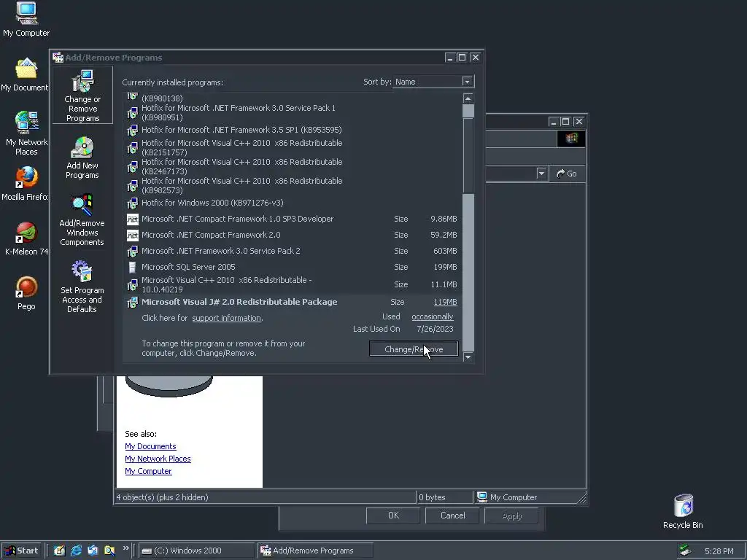The image size is (747, 560).
Task: Select Microsoft .NET Framework 3.0 Service Pack 2
Action: click(x=292, y=251)
